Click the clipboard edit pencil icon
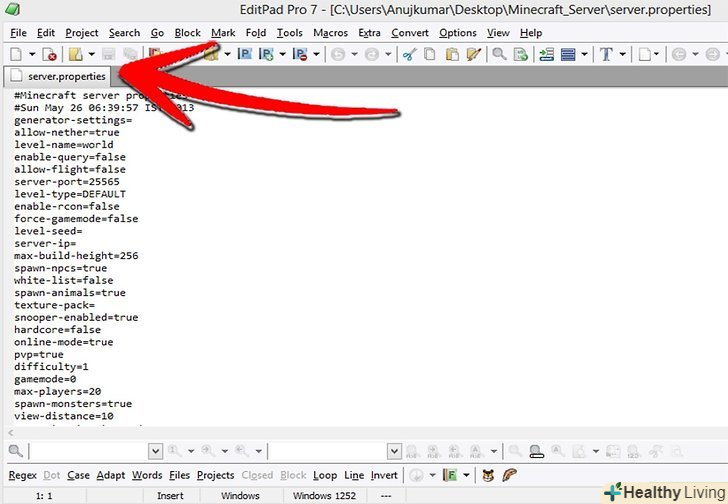This screenshot has height=504, width=728. pyautogui.click(x=474, y=54)
